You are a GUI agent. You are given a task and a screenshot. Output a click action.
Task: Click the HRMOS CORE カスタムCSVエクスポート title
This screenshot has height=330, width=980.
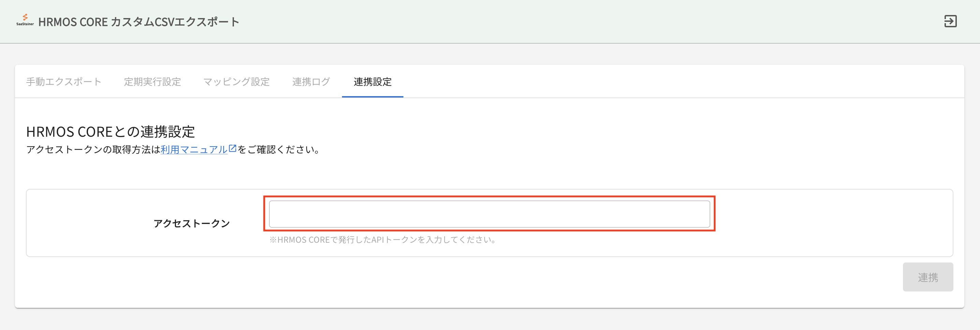(139, 22)
